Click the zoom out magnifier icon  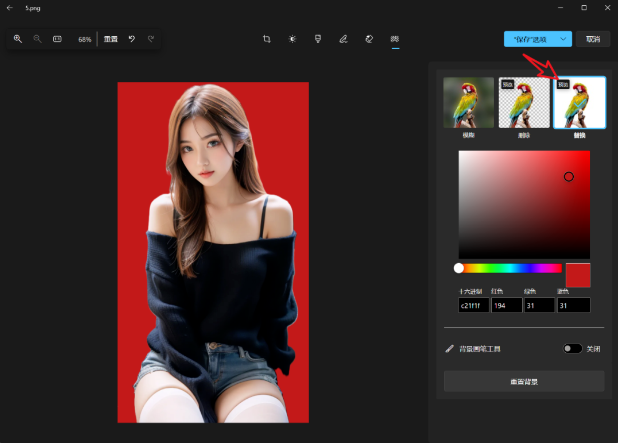click(37, 39)
